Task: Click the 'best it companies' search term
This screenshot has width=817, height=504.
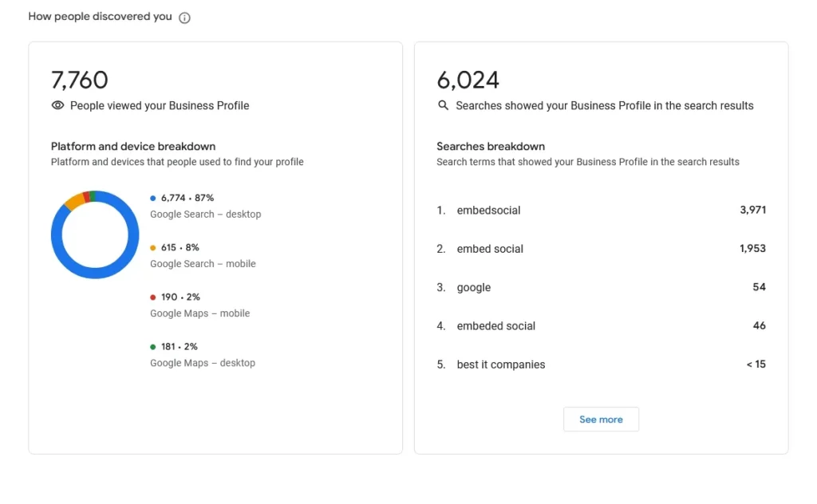Action: pos(501,364)
